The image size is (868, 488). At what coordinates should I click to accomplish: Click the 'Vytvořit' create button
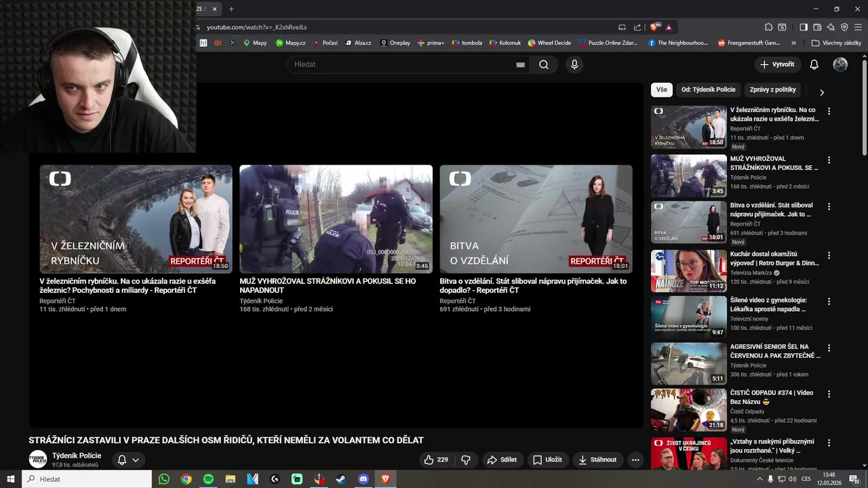click(x=778, y=64)
